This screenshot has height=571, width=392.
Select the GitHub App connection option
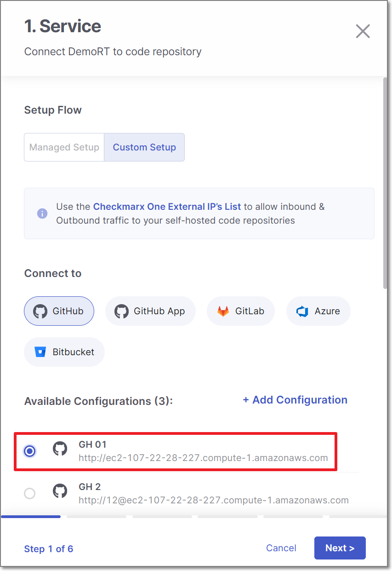[x=150, y=311]
